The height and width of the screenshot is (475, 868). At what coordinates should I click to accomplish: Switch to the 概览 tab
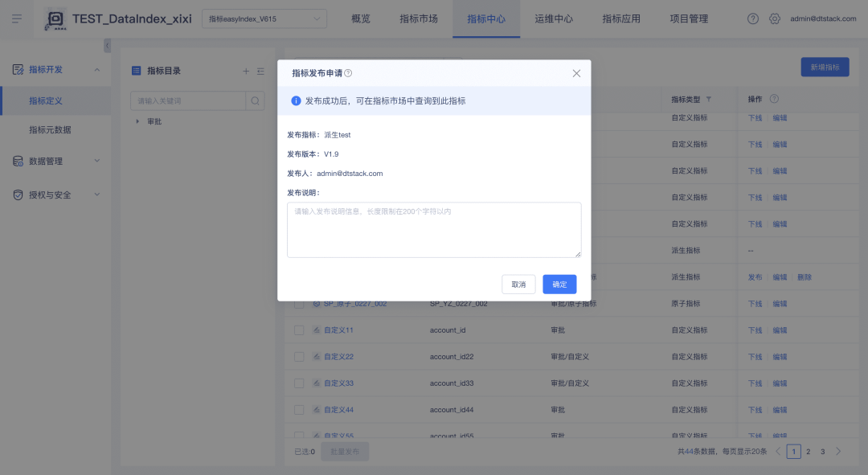(360, 18)
